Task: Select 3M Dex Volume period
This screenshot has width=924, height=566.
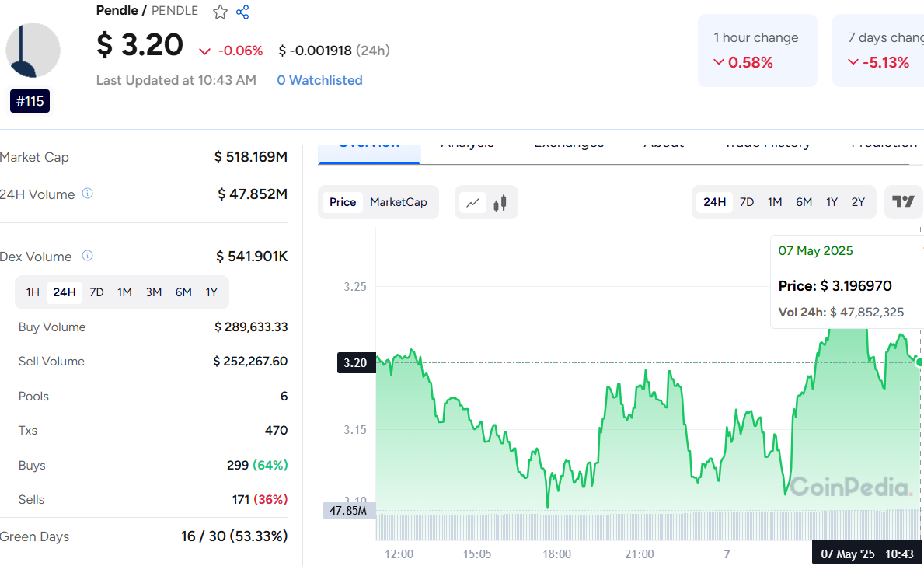Action: [x=154, y=292]
